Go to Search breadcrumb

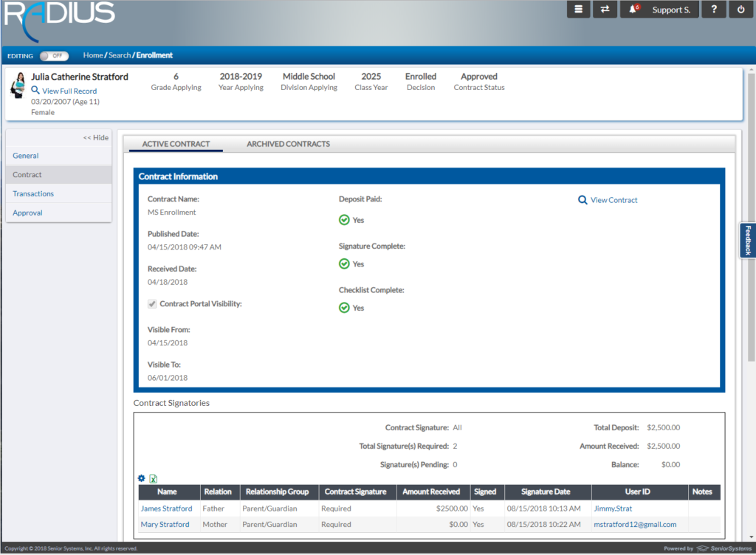point(120,55)
